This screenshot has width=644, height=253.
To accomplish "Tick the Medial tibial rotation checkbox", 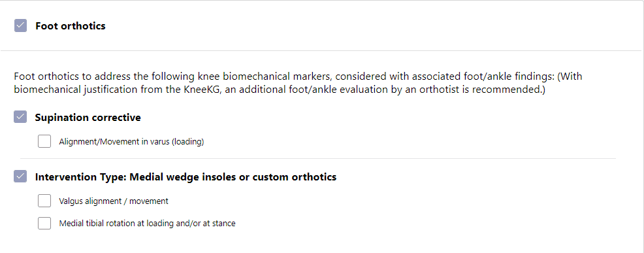I will click(44, 223).
